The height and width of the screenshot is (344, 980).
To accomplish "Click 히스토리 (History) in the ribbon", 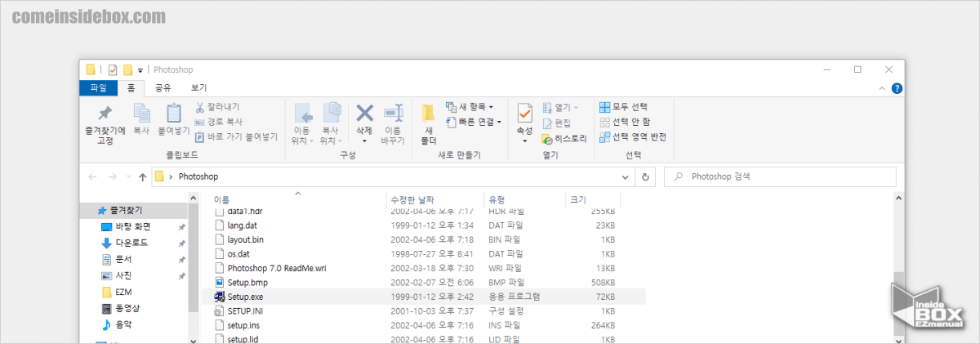I will tap(564, 139).
